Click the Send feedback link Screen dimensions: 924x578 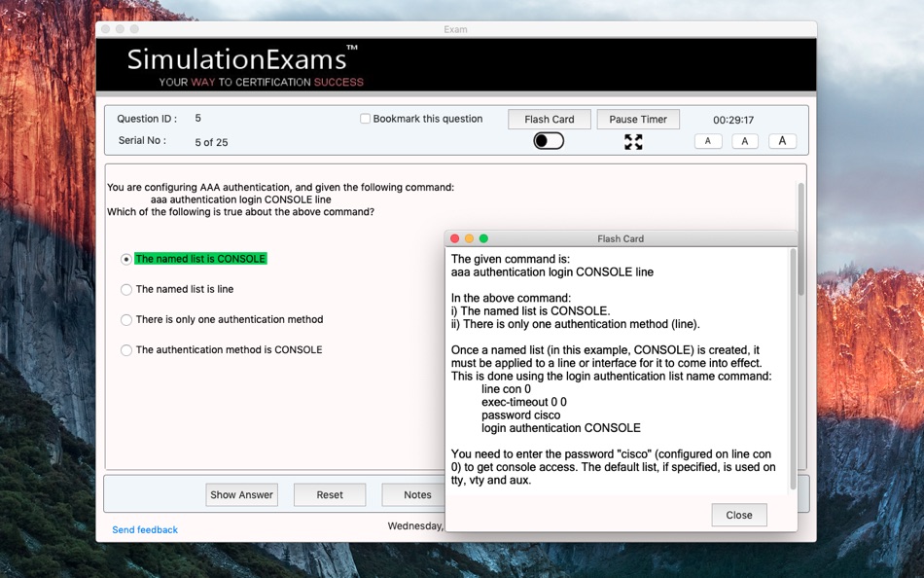click(145, 529)
